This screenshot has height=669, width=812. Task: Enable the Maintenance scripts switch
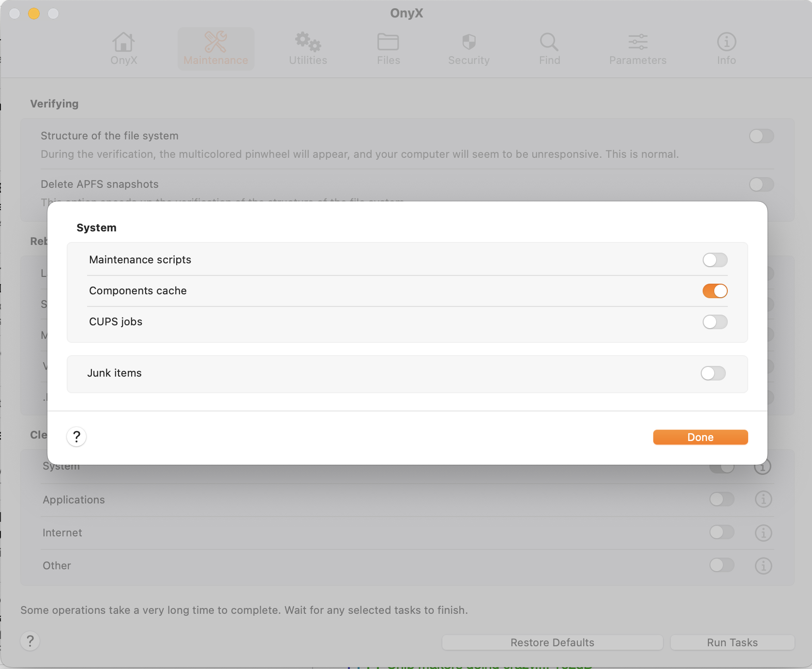tap(715, 260)
